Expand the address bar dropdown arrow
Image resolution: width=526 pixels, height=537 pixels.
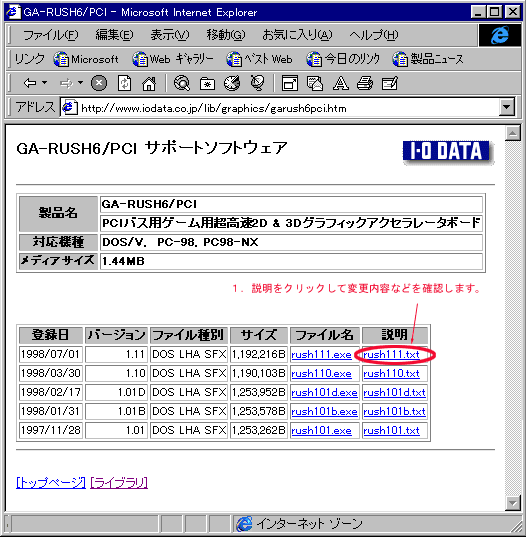[507, 108]
